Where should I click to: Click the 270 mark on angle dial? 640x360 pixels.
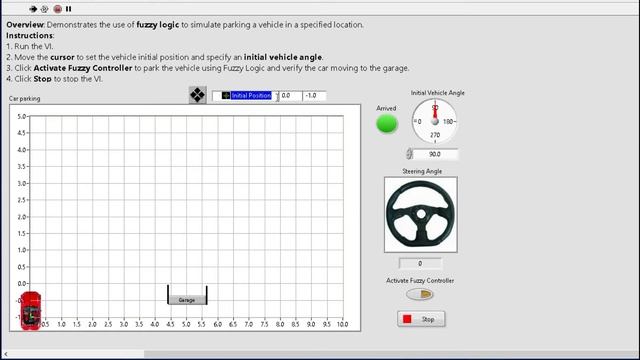coord(435,135)
